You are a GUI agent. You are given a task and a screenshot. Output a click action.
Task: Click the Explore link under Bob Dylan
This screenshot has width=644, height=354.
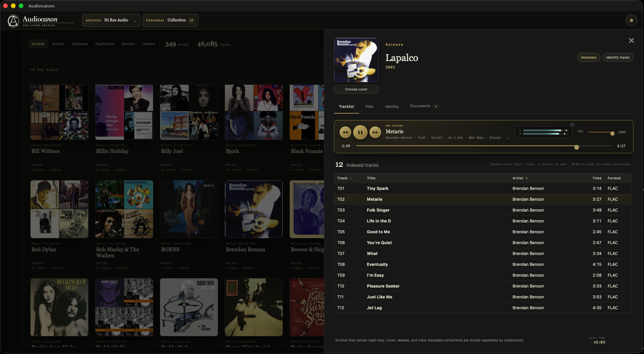(57, 268)
